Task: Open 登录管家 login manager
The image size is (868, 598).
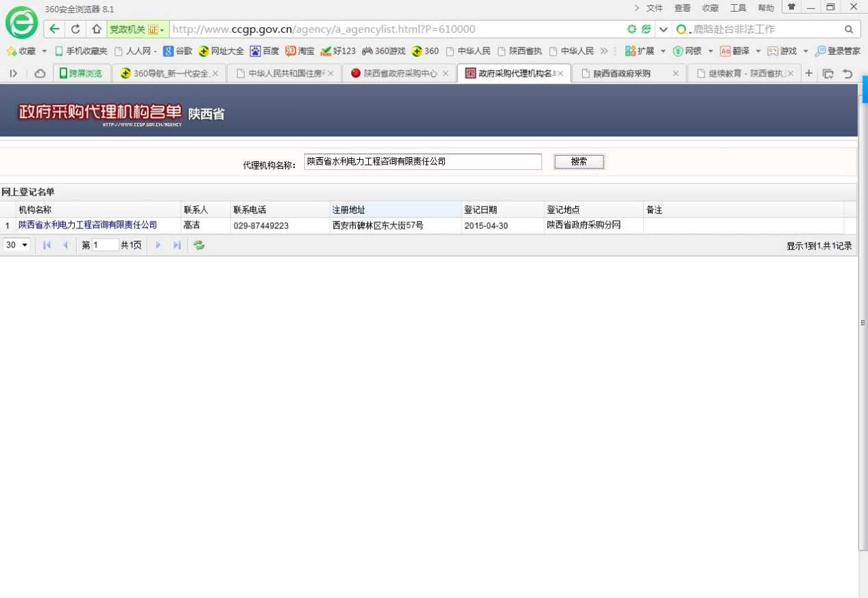Action: [x=838, y=51]
